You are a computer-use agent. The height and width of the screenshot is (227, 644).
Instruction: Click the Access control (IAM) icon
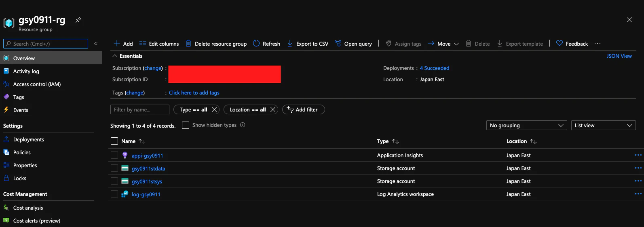pos(6,84)
